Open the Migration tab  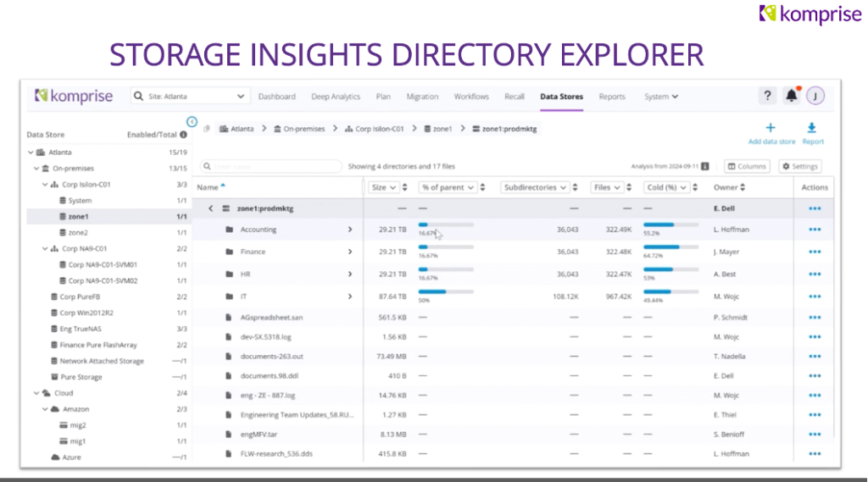tap(422, 97)
